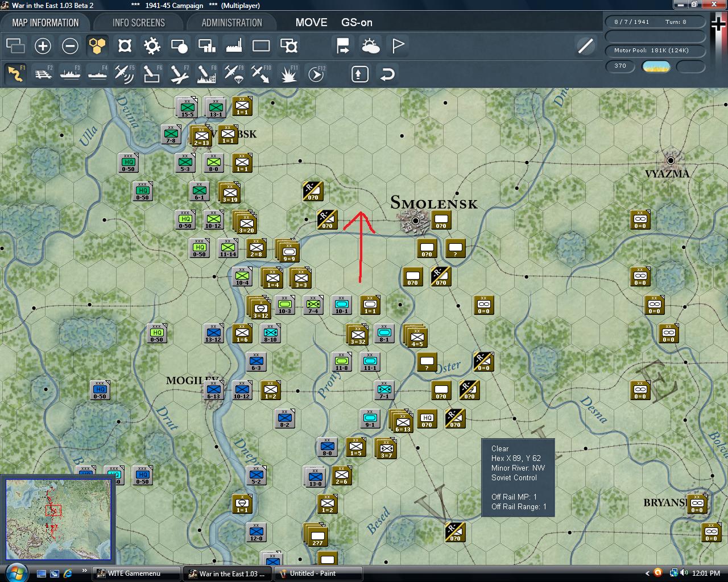The width and height of the screenshot is (728, 582).
Task: Click the upward arrow box icon
Action: [x=360, y=74]
